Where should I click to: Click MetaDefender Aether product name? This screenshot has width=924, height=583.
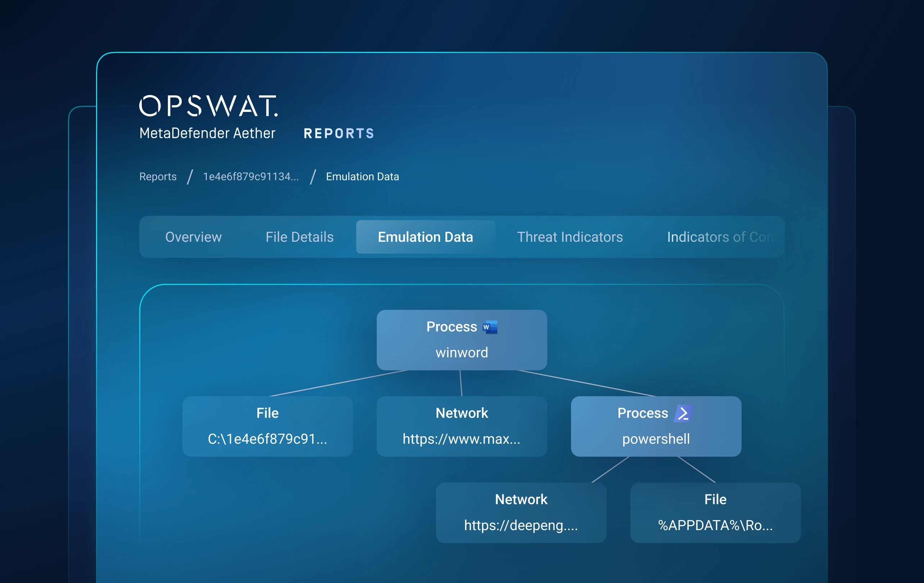pos(207,133)
